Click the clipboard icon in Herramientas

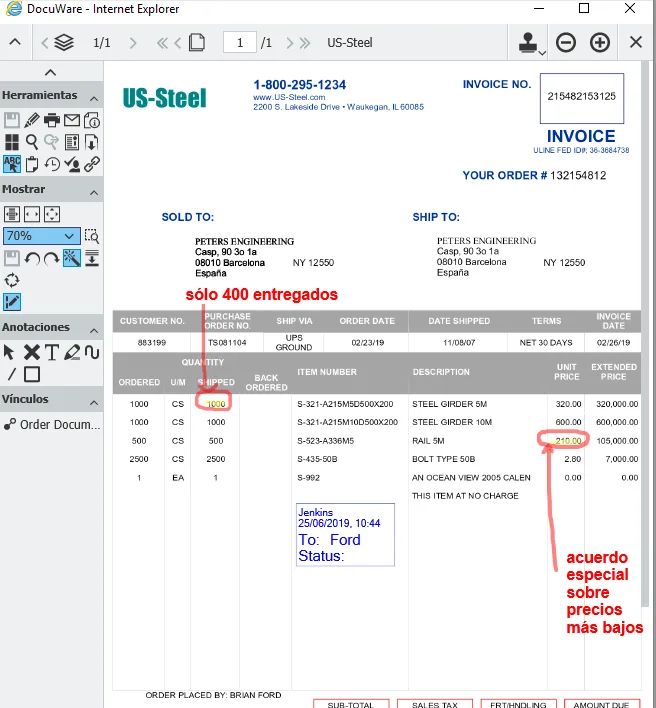[32, 164]
